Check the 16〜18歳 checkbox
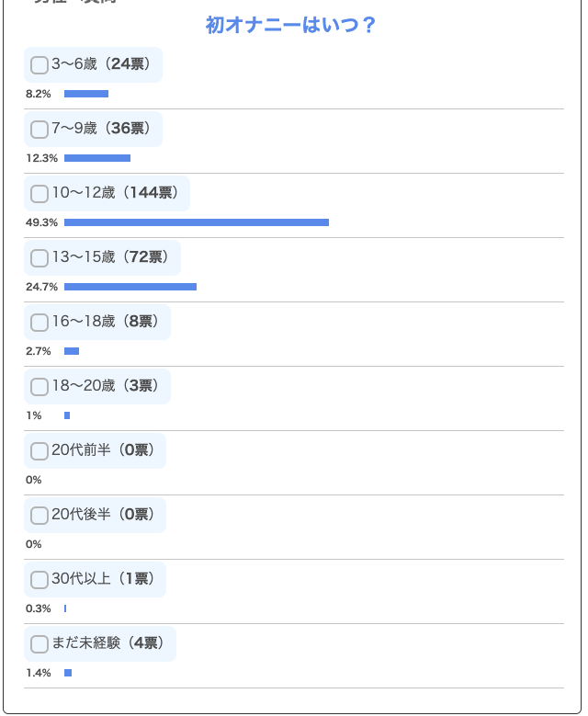Viewport: 588px width, 716px height. pos(40,323)
